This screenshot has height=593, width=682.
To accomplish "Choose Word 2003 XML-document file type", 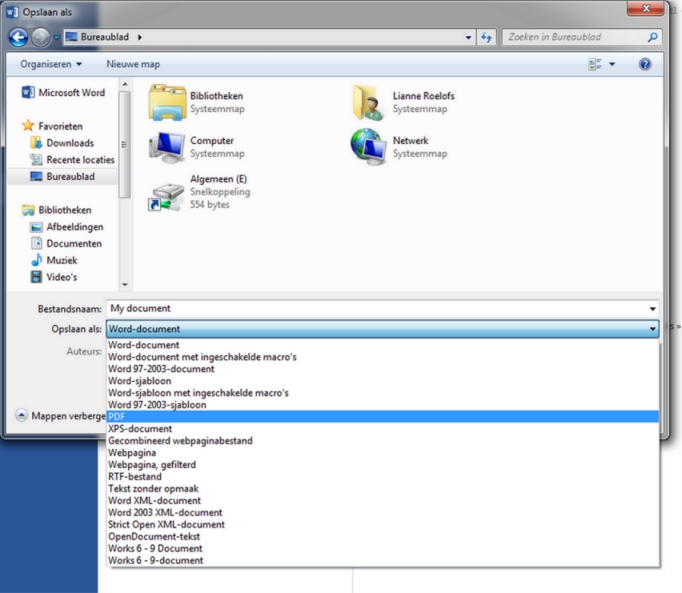I will [383, 513].
